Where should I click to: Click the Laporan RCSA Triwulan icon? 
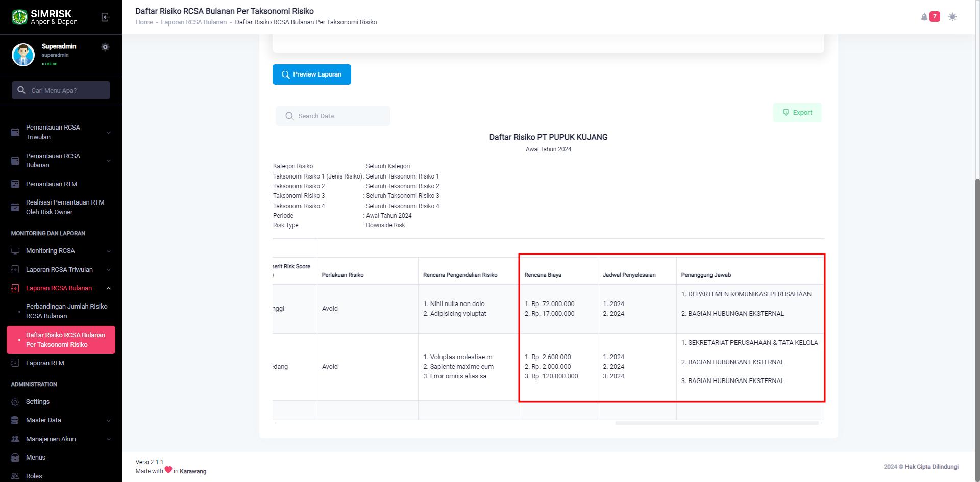[15, 270]
